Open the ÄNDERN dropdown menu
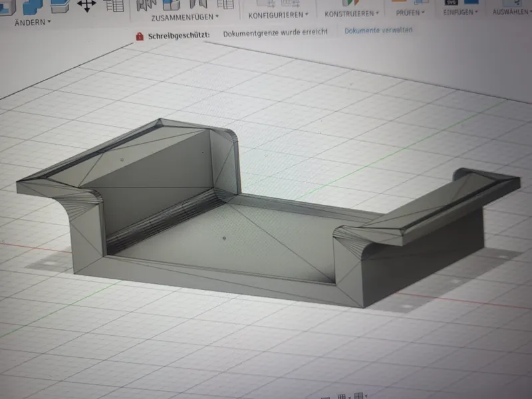 tap(33, 23)
